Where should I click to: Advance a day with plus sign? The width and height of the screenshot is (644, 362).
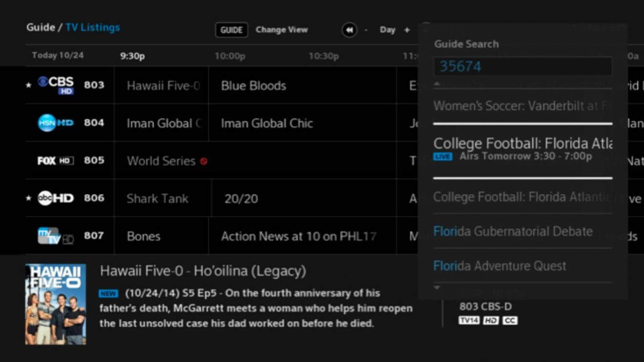tap(407, 30)
